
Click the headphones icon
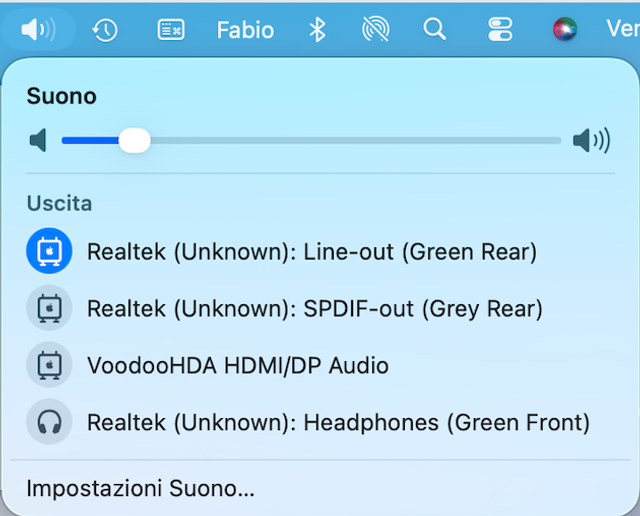point(49,422)
